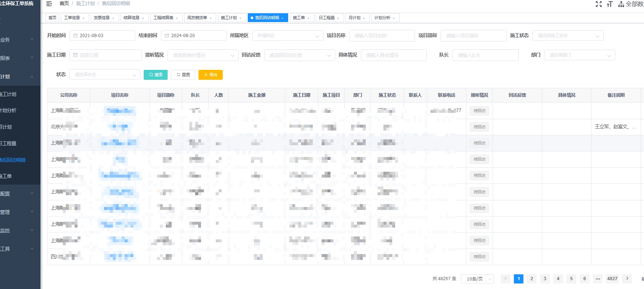Screen dimensions: 644x289
Task: Expand the 配置 sidebar menu
Action: click(x=20, y=194)
